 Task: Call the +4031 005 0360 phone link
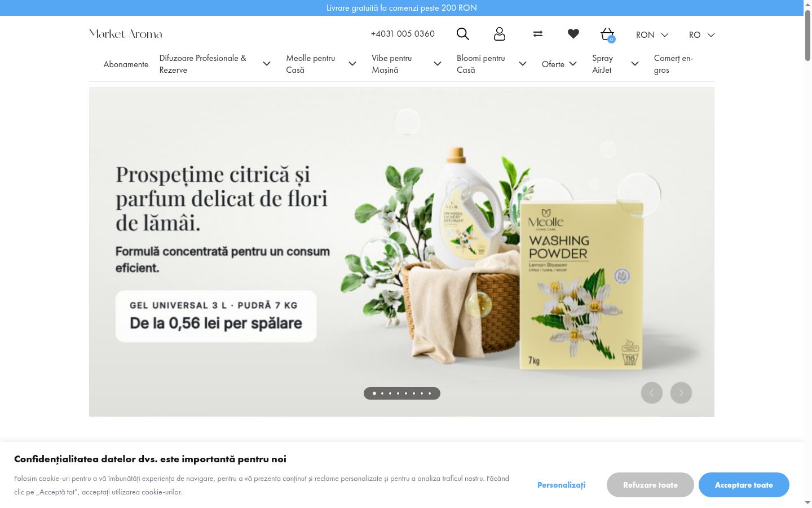pos(403,34)
